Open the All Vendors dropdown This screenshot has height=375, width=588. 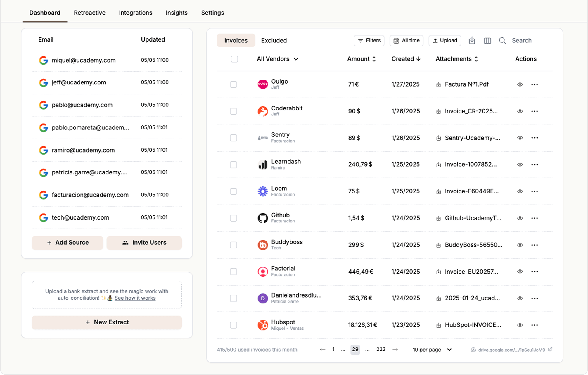[x=277, y=59]
